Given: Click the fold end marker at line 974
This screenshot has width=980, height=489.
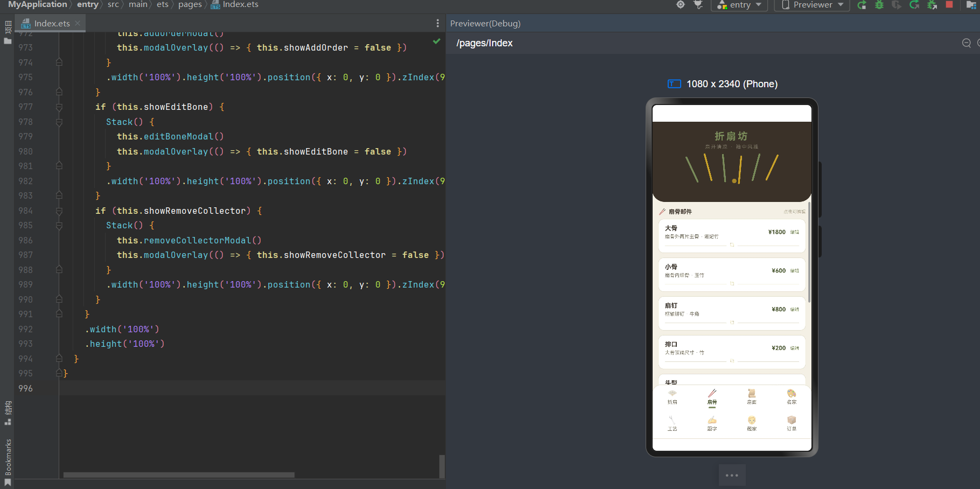Looking at the screenshot, I should 59,62.
